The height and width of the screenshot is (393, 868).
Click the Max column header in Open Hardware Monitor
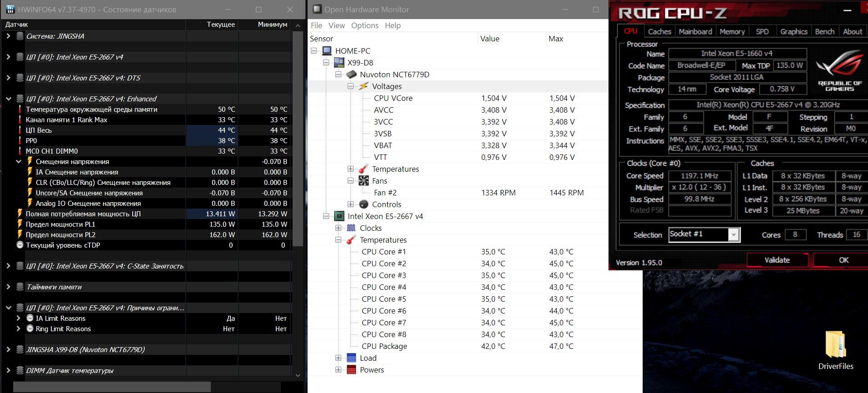[x=576, y=39]
